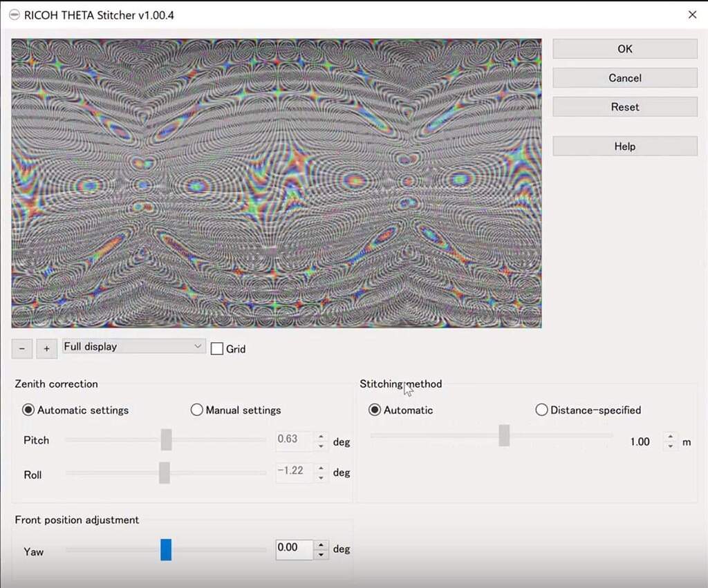708x588 pixels.
Task: Decrease Yaw value with down arrow
Action: pos(321,554)
